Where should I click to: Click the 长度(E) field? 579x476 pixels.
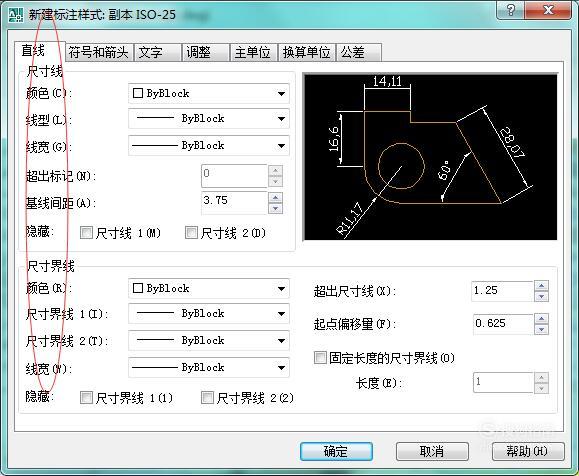point(503,383)
